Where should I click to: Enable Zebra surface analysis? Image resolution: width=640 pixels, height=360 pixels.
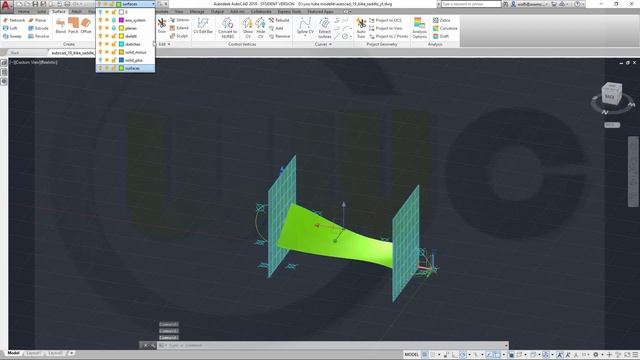(442, 20)
